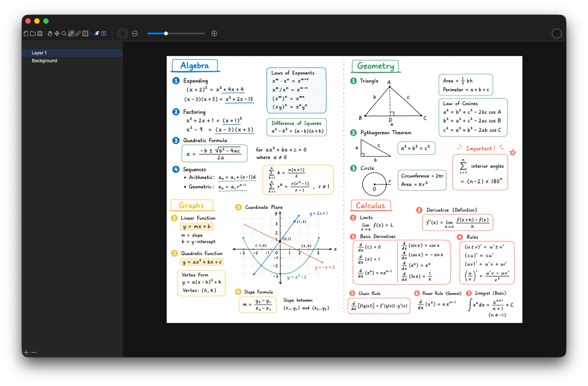The height and width of the screenshot is (386, 588).
Task: Close the window with the red button
Action: (x=28, y=21)
